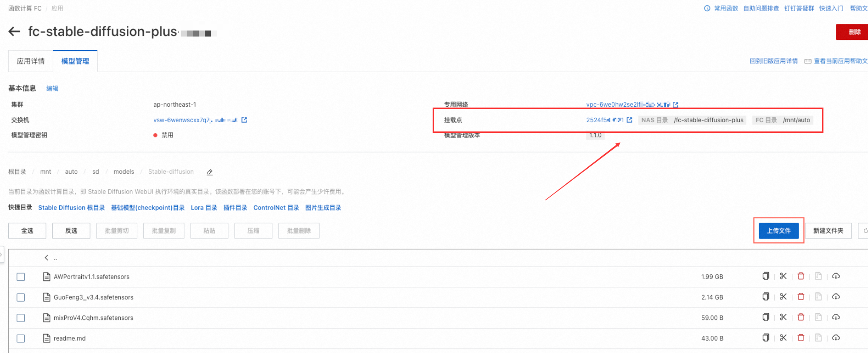Click 编辑 beside 基本信息

click(52, 88)
